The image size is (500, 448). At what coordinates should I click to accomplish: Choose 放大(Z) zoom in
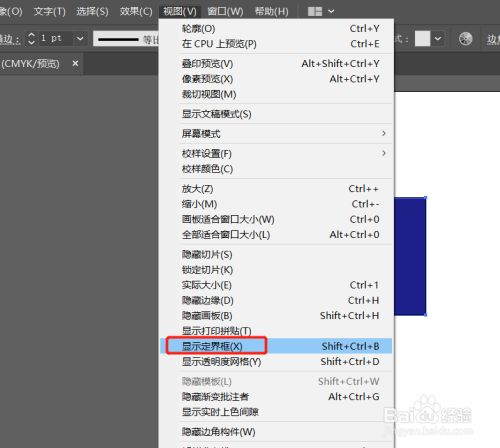coord(276,189)
